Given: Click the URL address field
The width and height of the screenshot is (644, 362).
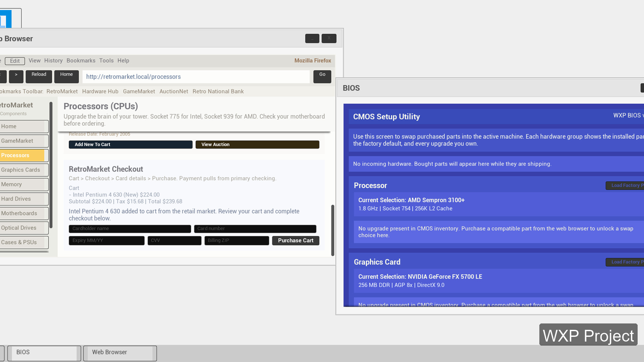Looking at the screenshot, I should click(x=196, y=77).
